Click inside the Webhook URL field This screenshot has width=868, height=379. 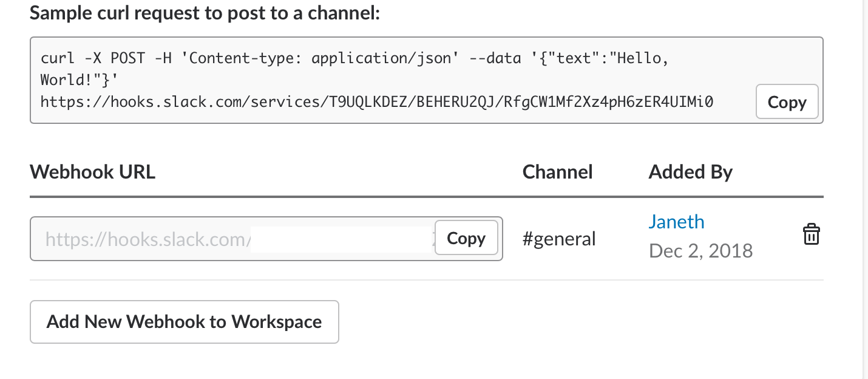pos(146,239)
